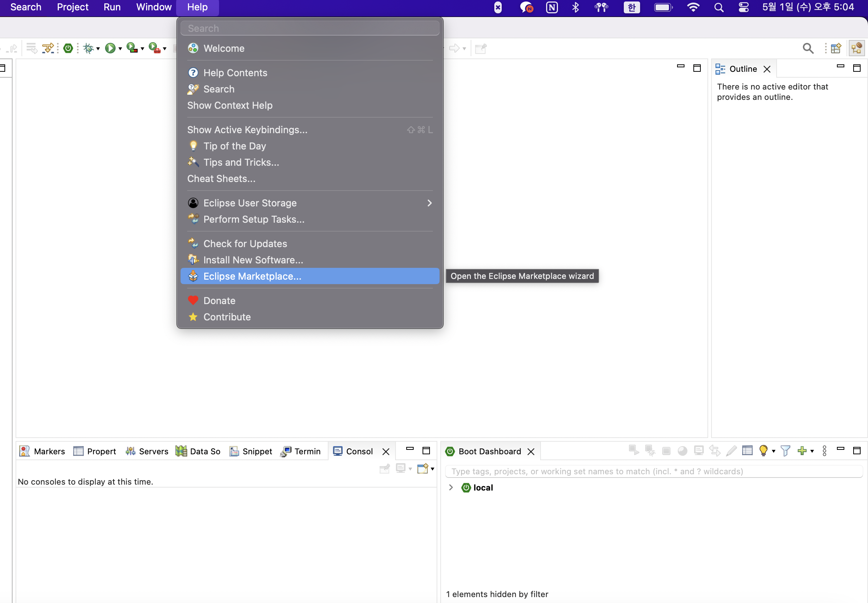Select Eclipse Marketplace... menu item
Screen dimensions: 868x603
coord(252,276)
